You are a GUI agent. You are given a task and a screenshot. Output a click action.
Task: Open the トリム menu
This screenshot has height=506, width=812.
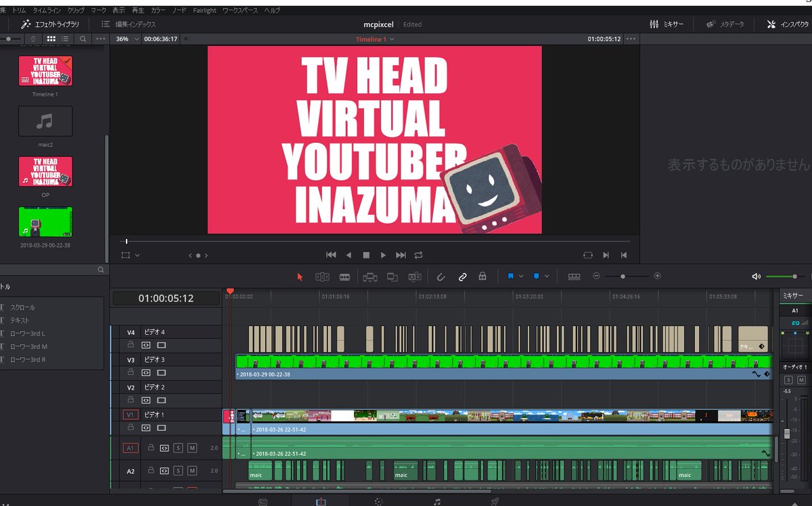click(19, 11)
